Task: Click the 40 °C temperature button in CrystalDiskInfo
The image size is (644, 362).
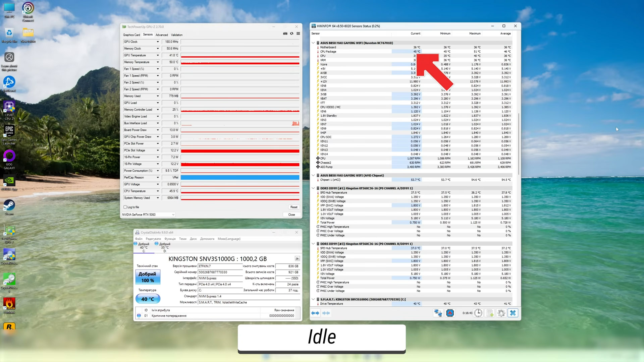Action: click(148, 299)
